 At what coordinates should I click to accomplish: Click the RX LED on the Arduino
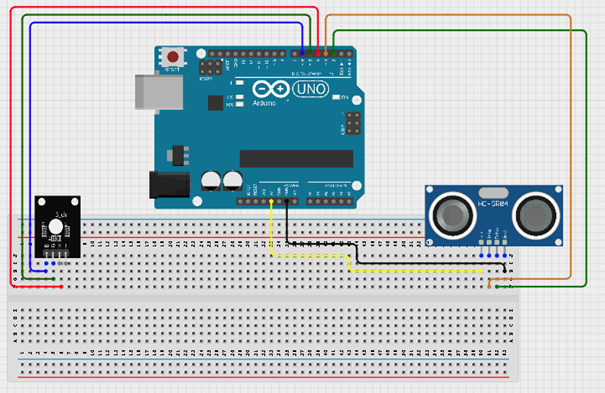click(240, 104)
